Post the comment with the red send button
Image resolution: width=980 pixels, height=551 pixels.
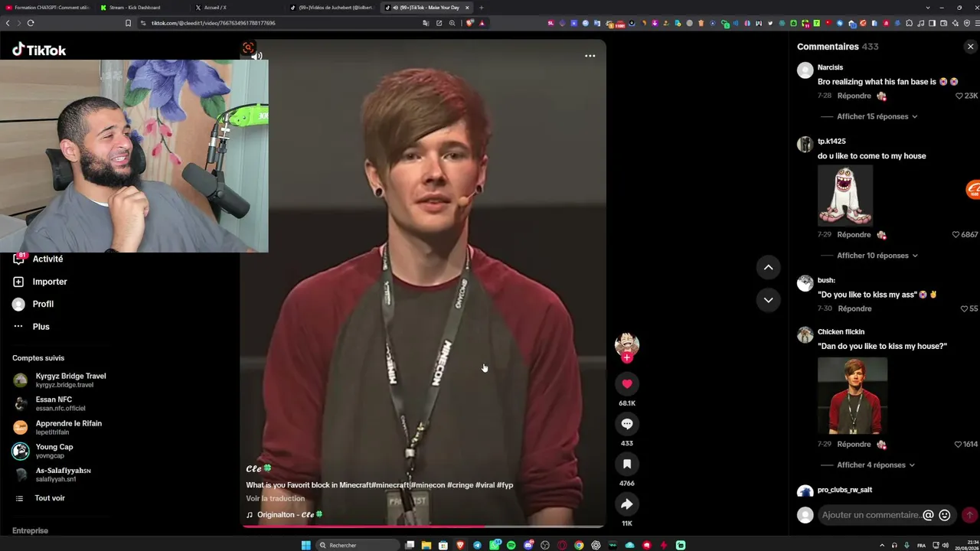(x=969, y=515)
